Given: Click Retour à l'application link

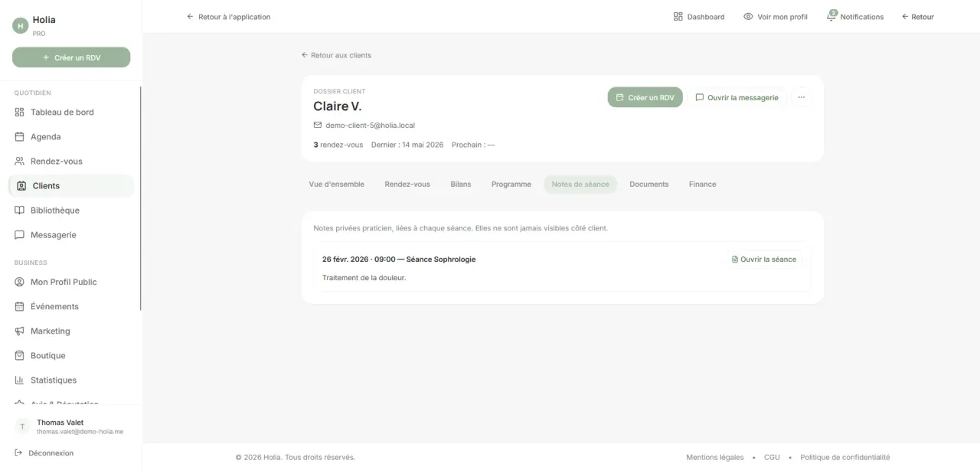Looking at the screenshot, I should click(228, 17).
